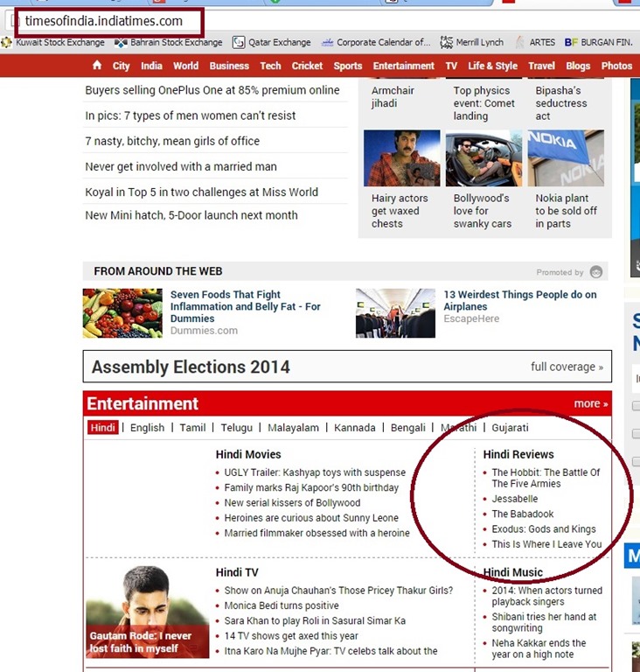Open Assembly Elections full coverage link

click(x=567, y=367)
